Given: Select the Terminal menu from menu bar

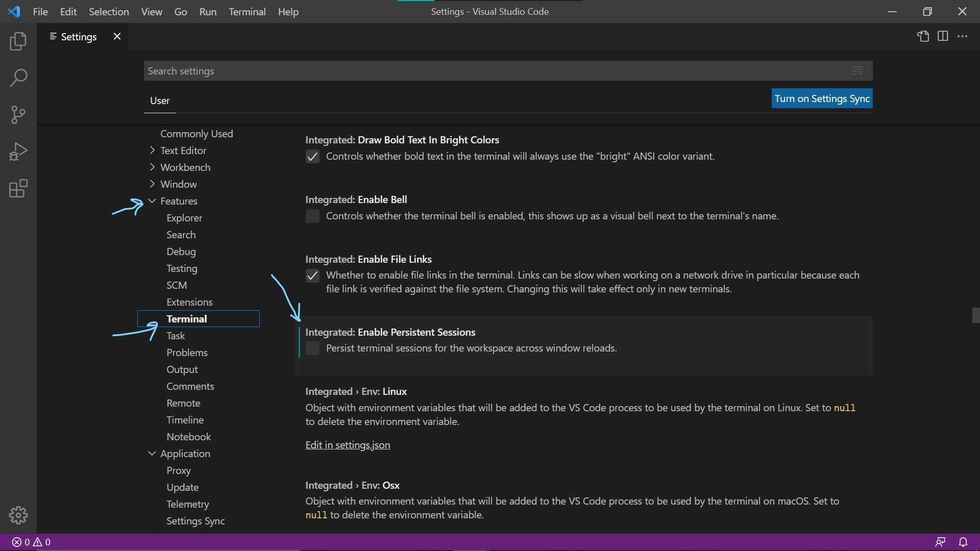Looking at the screenshot, I should click(247, 11).
